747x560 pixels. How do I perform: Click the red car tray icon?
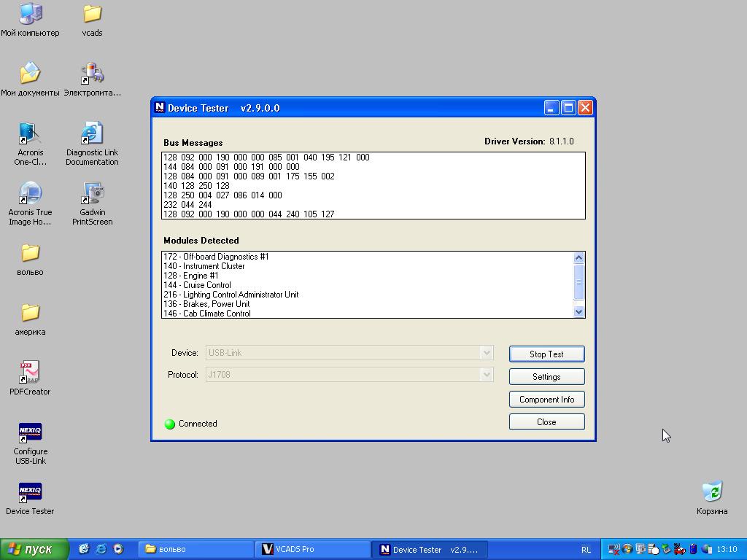[679, 550]
